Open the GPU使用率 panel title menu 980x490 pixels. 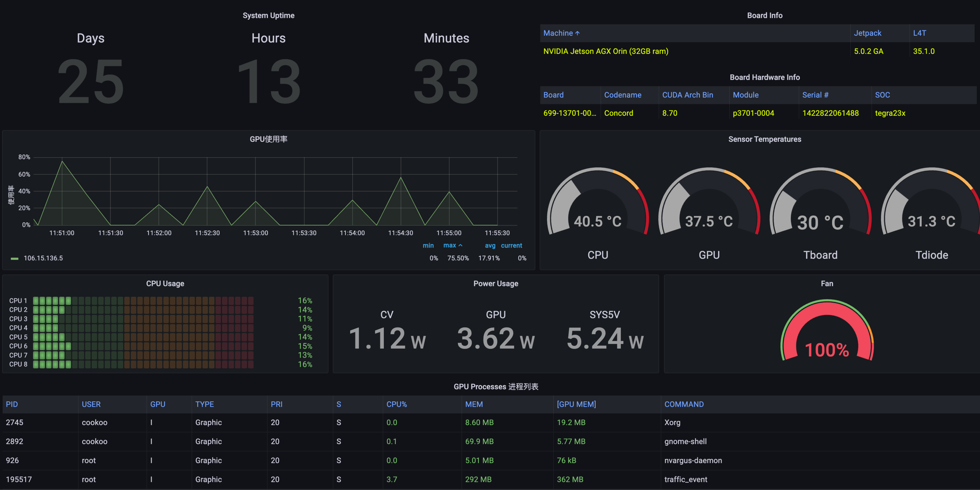pyautogui.click(x=268, y=139)
